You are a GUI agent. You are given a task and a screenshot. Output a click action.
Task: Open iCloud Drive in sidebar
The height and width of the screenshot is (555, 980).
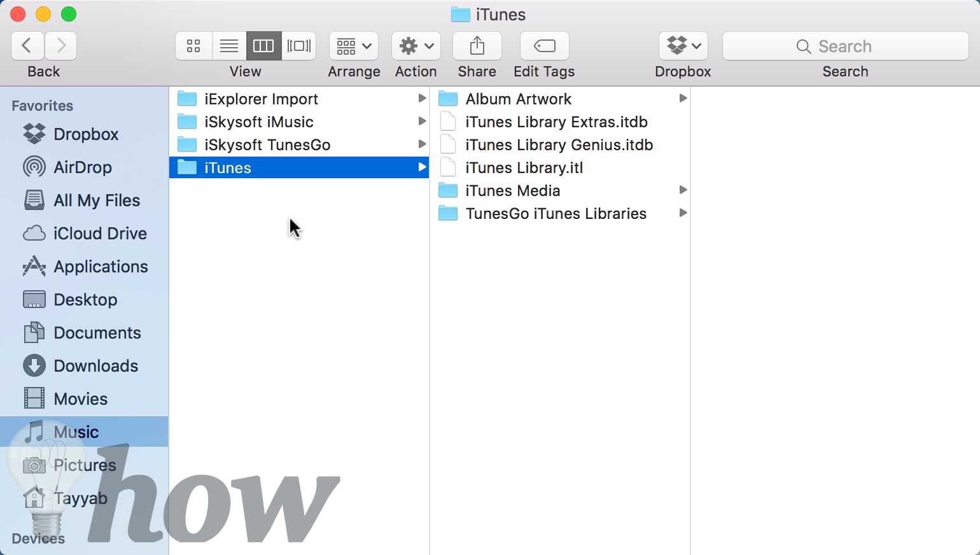pyautogui.click(x=84, y=234)
